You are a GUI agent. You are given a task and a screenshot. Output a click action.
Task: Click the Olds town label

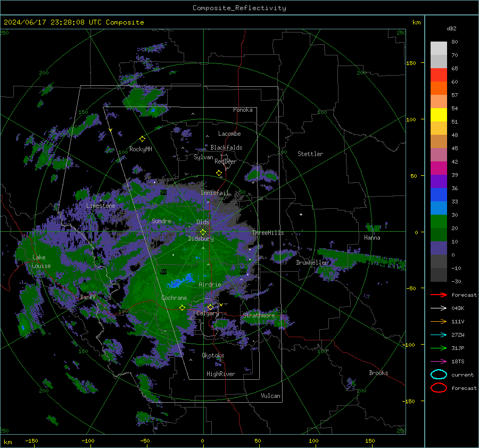(x=203, y=222)
